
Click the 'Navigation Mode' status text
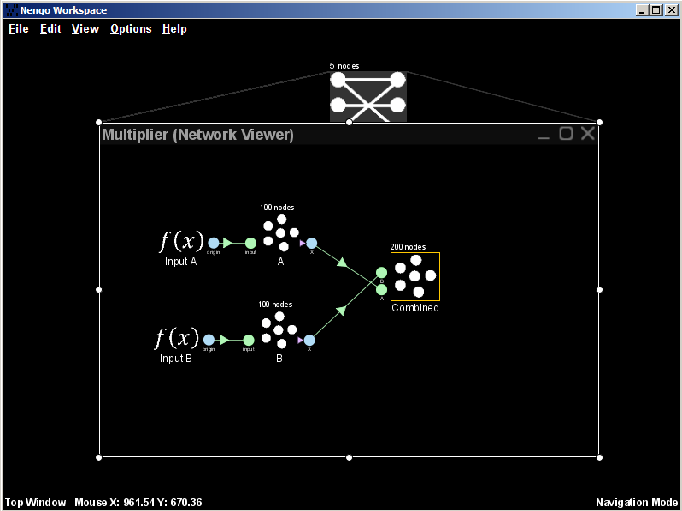(637, 502)
